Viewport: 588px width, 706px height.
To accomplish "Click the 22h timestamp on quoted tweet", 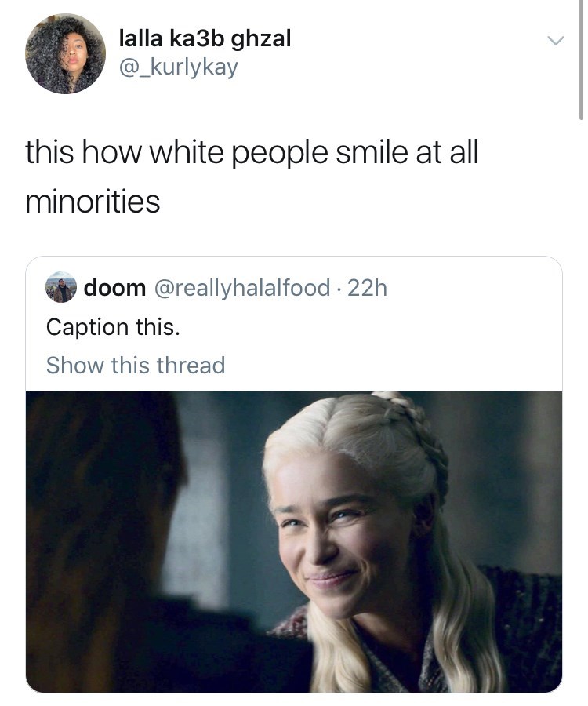I will tap(367, 288).
